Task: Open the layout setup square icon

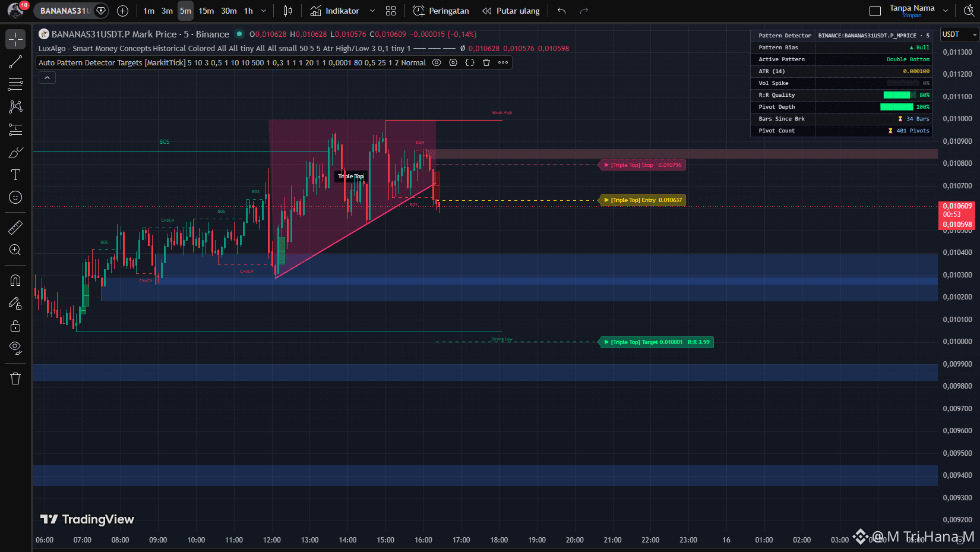Action: click(875, 11)
